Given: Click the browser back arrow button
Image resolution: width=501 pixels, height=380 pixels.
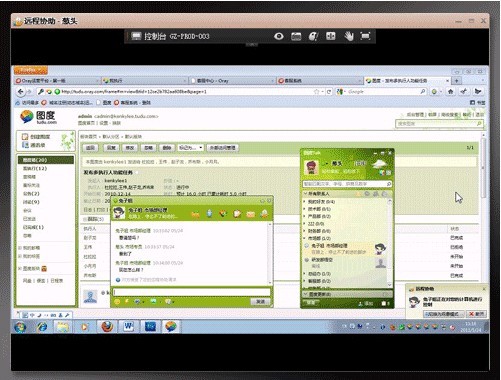Looking at the screenshot, I should pos(21,91).
